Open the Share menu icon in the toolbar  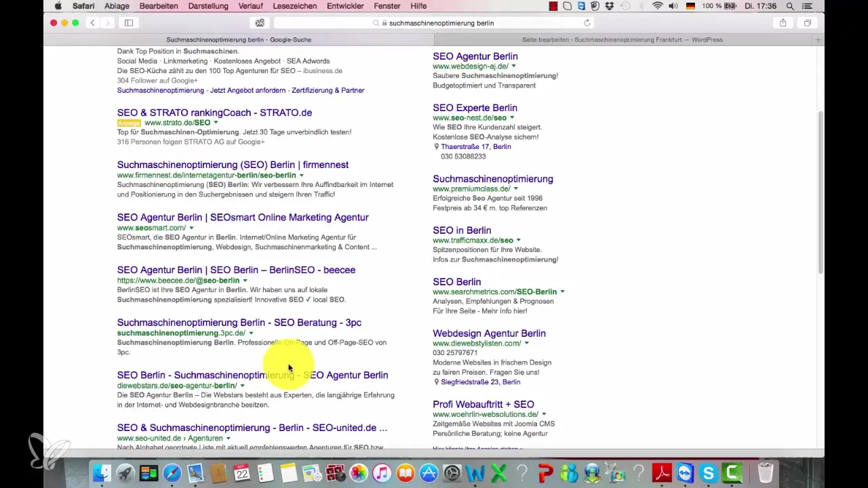click(x=783, y=22)
